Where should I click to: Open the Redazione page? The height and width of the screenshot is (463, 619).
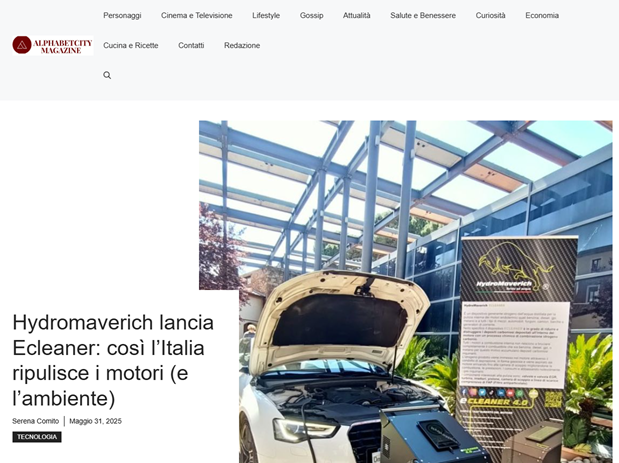(x=242, y=45)
